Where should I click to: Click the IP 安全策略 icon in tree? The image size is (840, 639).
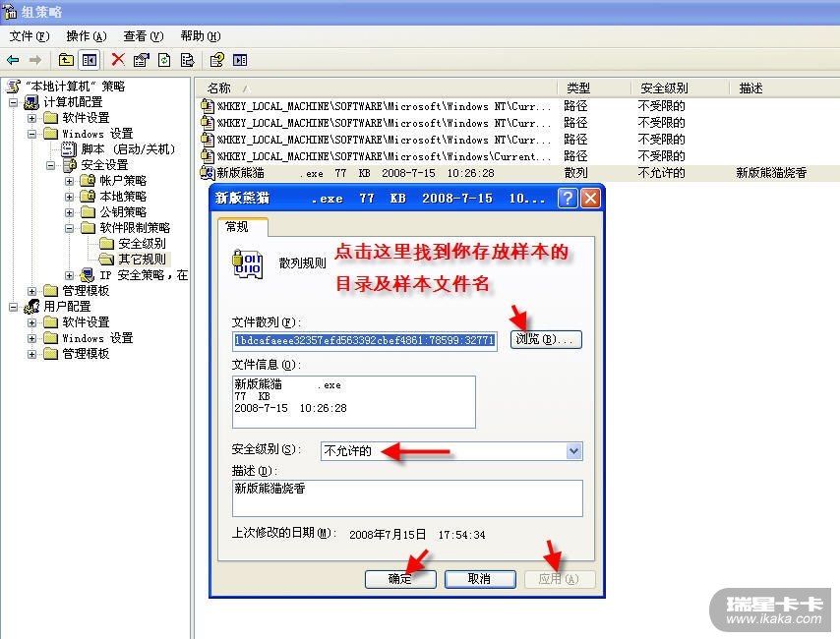88,275
